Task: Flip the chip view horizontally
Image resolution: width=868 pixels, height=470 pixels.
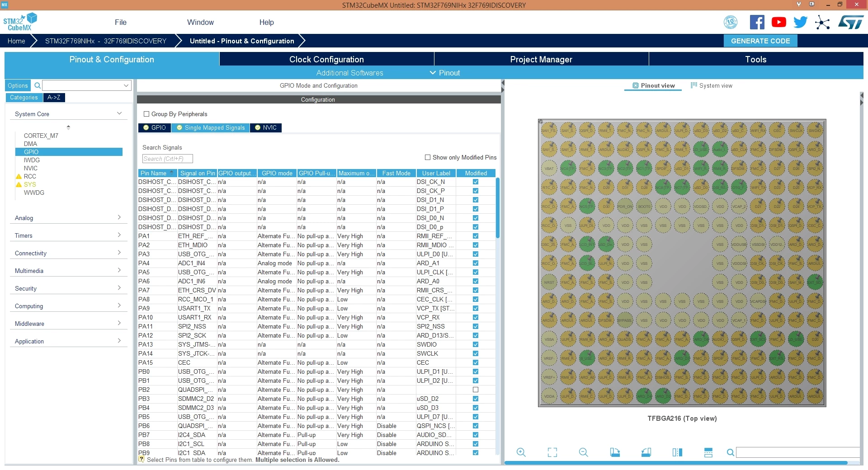Action: [x=677, y=452]
